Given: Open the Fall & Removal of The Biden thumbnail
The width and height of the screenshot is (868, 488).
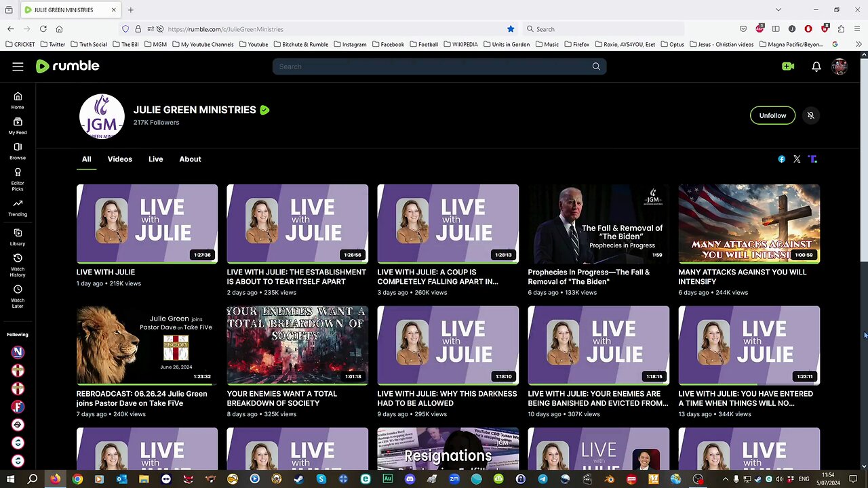Looking at the screenshot, I should [x=599, y=224].
